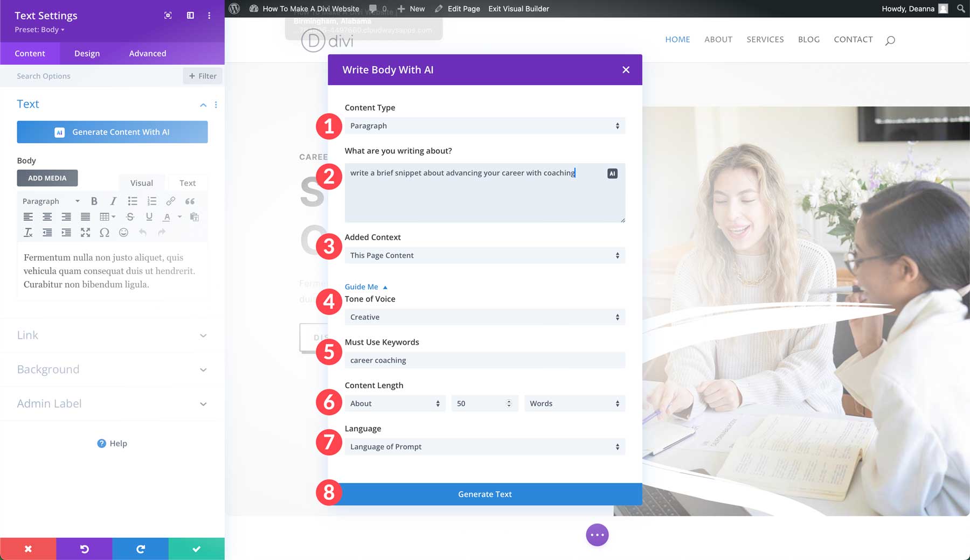Click Exit Visual Builder in the admin bar

pos(518,9)
